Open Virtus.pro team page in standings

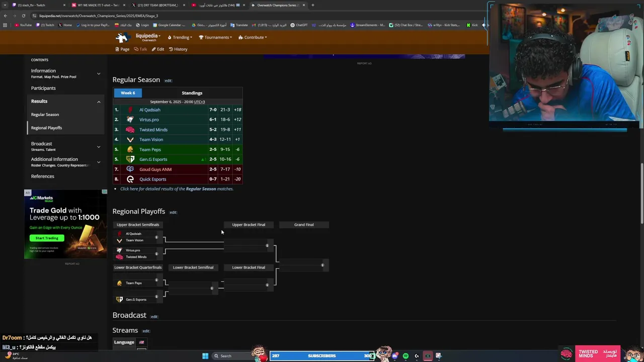coord(149,120)
